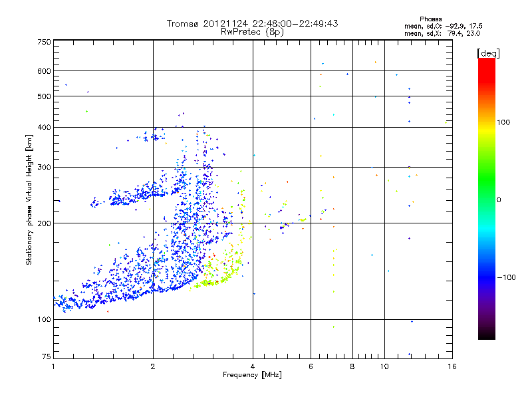Click the "10" MHz tick on the frequency axis
Screen dimensions: 532x399
tap(384, 366)
